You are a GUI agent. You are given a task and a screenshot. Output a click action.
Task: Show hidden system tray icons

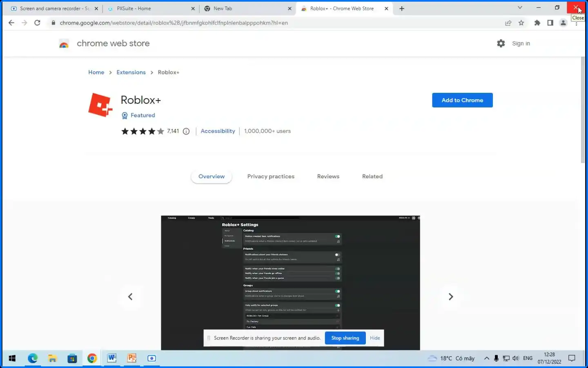[x=487, y=358]
